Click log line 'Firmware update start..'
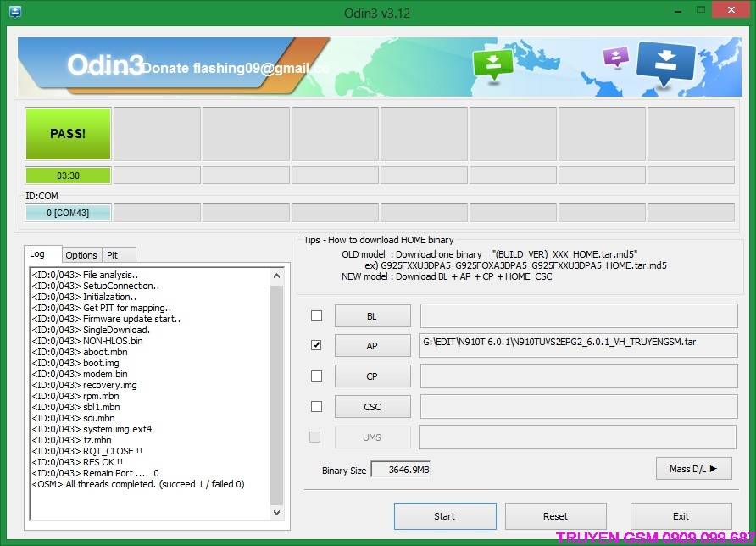756x546 pixels. point(106,319)
